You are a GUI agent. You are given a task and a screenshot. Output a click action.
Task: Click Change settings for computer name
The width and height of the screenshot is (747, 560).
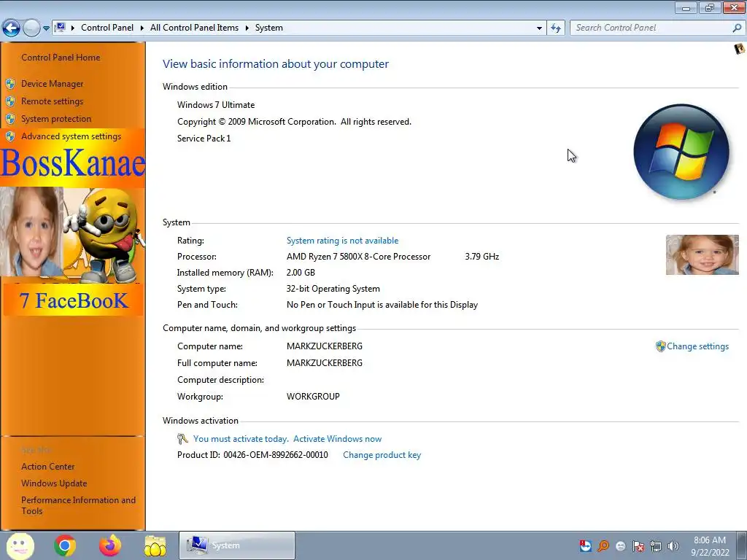(x=697, y=346)
